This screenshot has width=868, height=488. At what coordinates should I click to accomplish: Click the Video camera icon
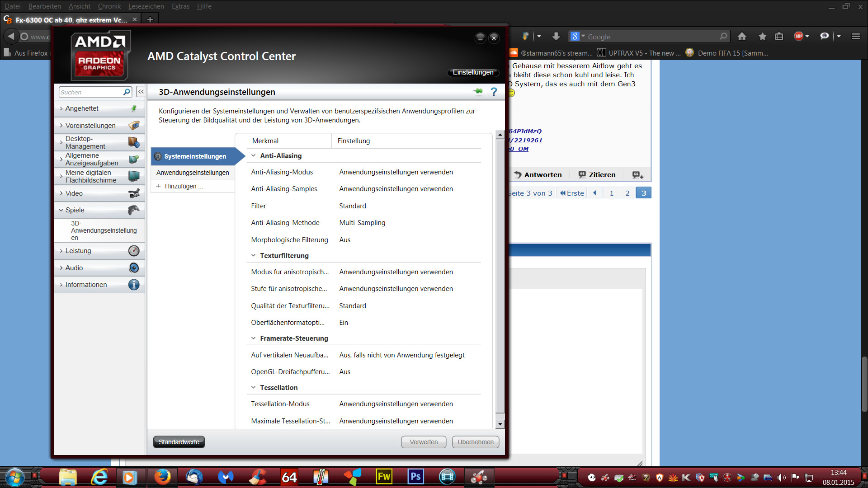(134, 193)
